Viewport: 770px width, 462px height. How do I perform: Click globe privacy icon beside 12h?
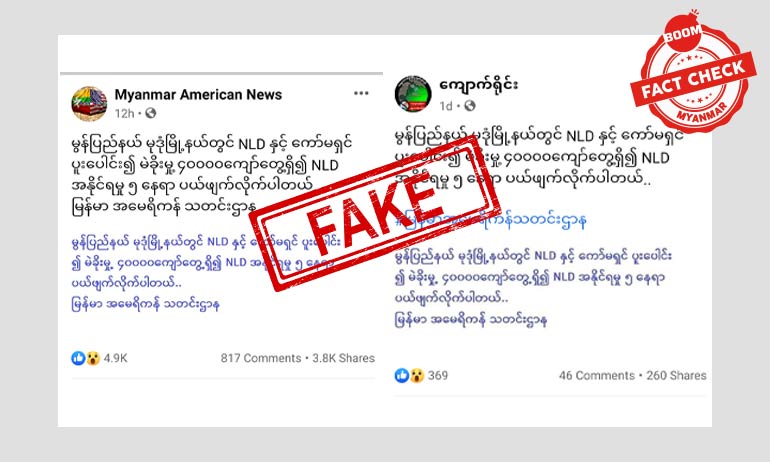pos(151,113)
